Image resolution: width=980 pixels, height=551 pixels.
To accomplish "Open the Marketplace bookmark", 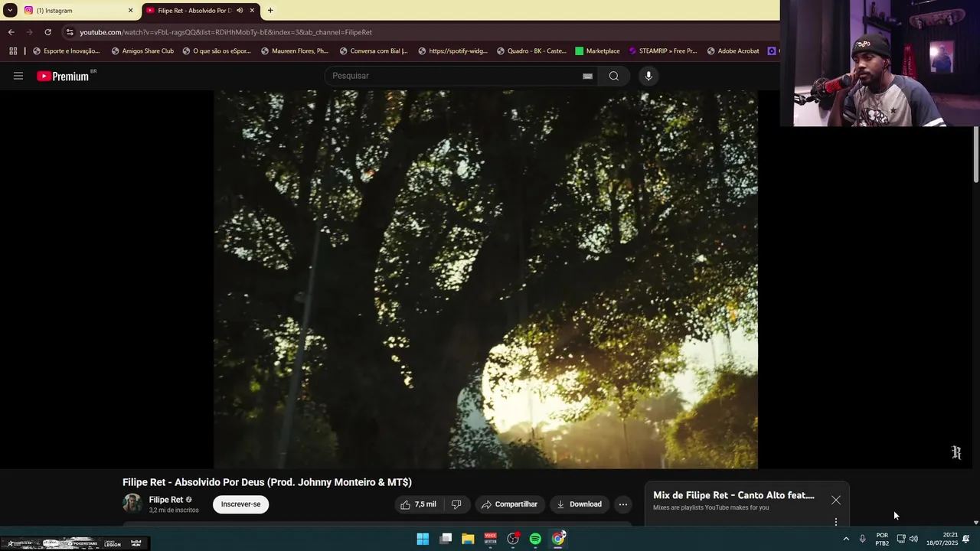I will [597, 51].
